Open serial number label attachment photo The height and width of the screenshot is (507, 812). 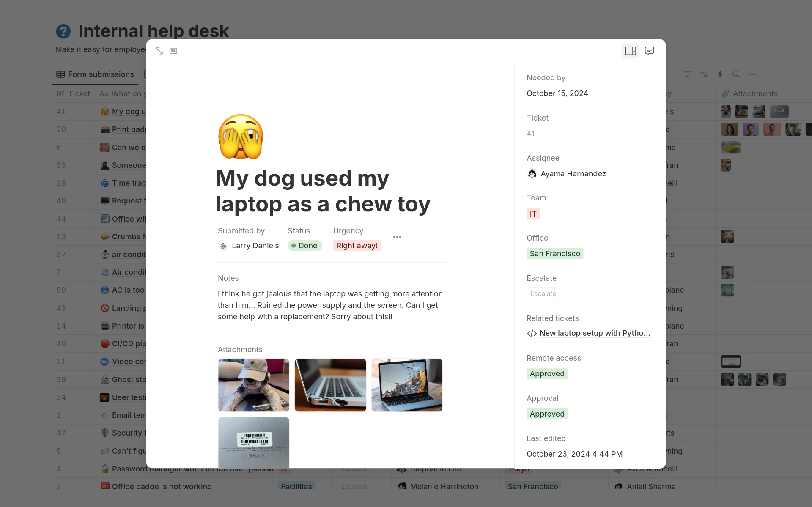point(254,442)
